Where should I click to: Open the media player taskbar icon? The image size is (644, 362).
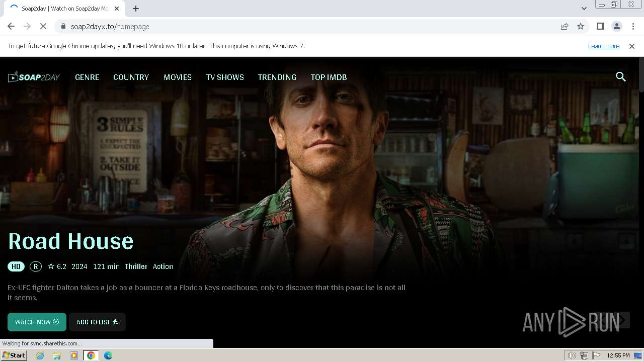74,355
